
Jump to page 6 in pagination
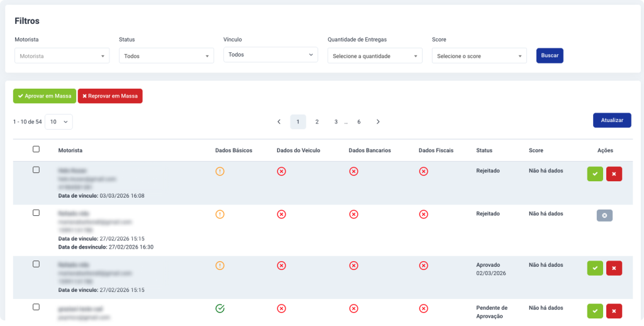point(358,121)
